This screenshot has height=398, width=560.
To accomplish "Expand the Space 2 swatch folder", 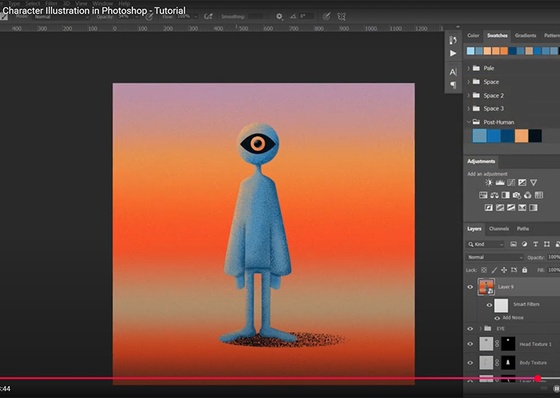I will (x=469, y=95).
